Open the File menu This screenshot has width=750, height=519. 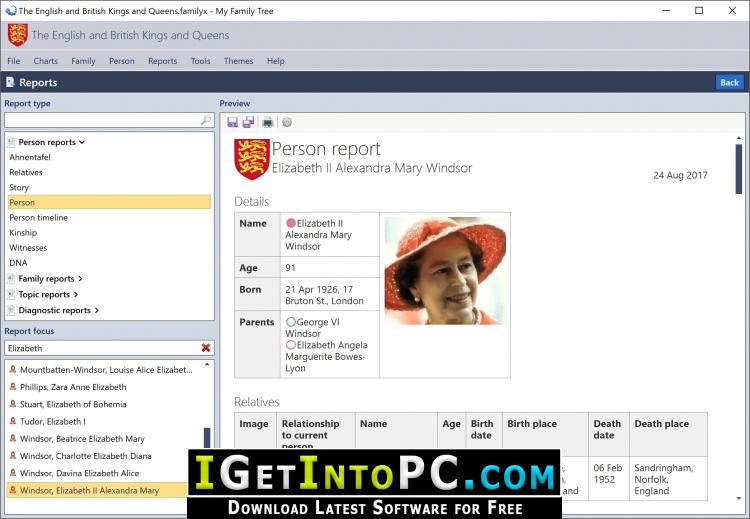pyautogui.click(x=13, y=61)
